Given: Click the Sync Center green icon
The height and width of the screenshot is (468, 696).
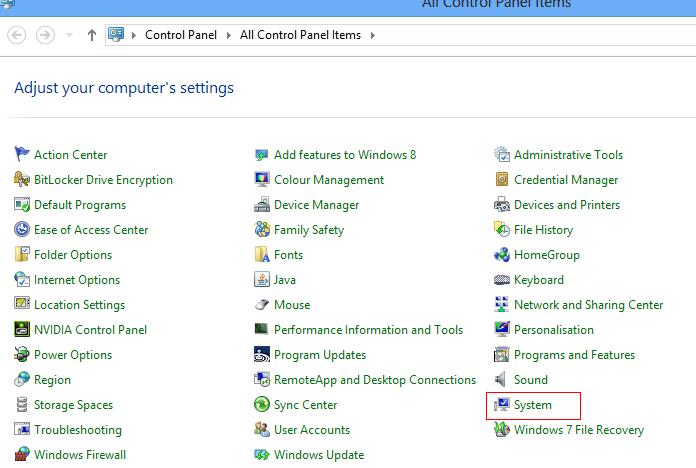Looking at the screenshot, I should coord(261,405).
